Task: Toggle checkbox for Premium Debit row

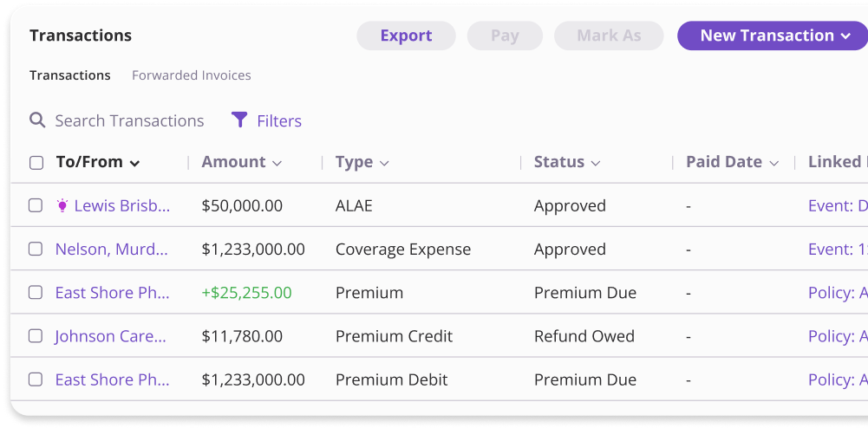Action: click(36, 379)
